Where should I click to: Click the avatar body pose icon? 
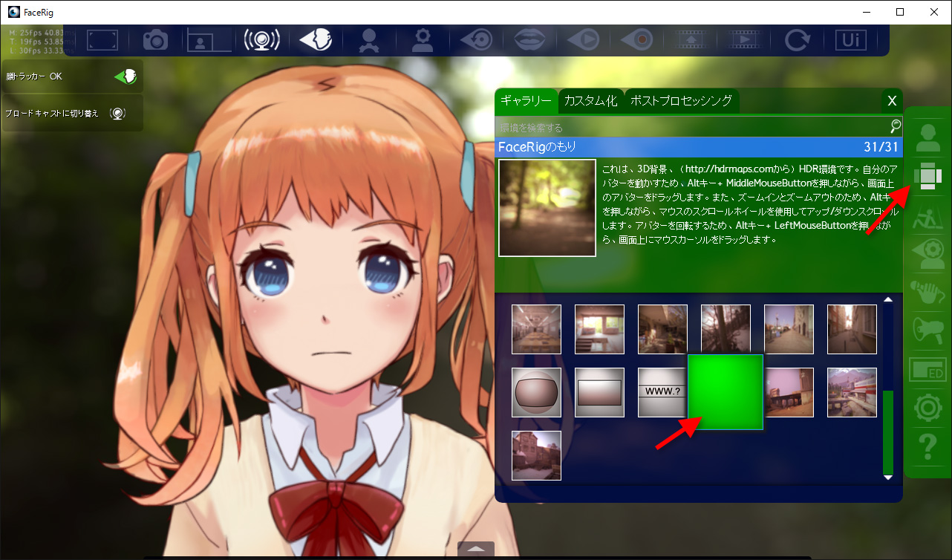click(x=368, y=40)
